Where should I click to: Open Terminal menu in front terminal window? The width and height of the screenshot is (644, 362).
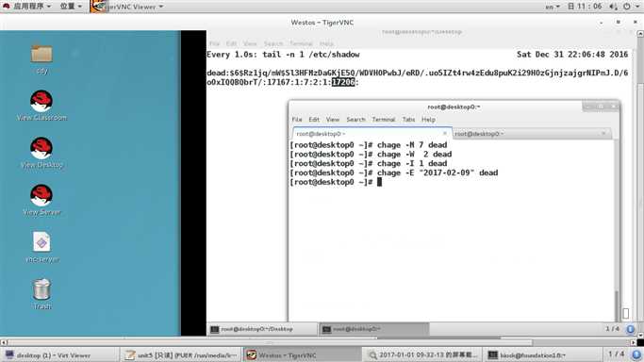[x=383, y=120]
